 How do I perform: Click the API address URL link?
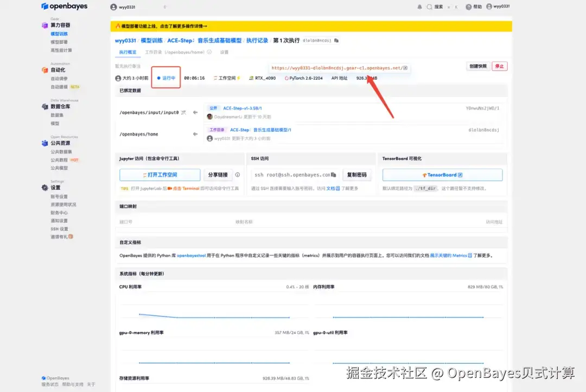pos(336,68)
